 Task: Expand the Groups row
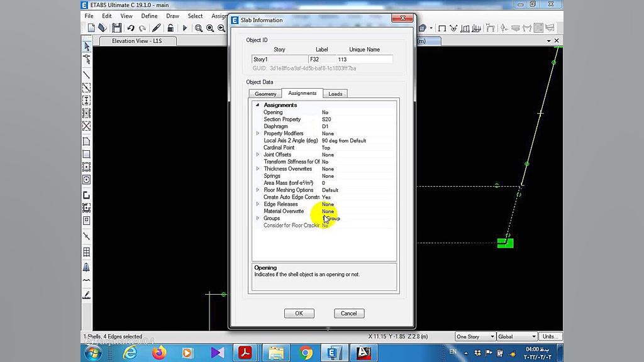point(258,218)
